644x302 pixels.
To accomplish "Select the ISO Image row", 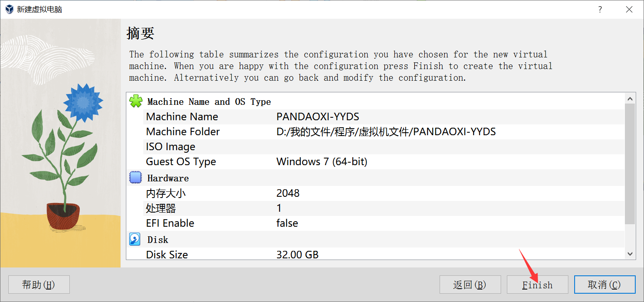I will (376, 147).
